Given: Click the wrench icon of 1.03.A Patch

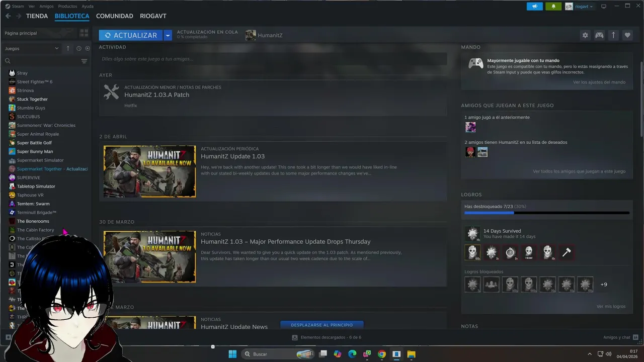Looking at the screenshot, I should (x=111, y=92).
